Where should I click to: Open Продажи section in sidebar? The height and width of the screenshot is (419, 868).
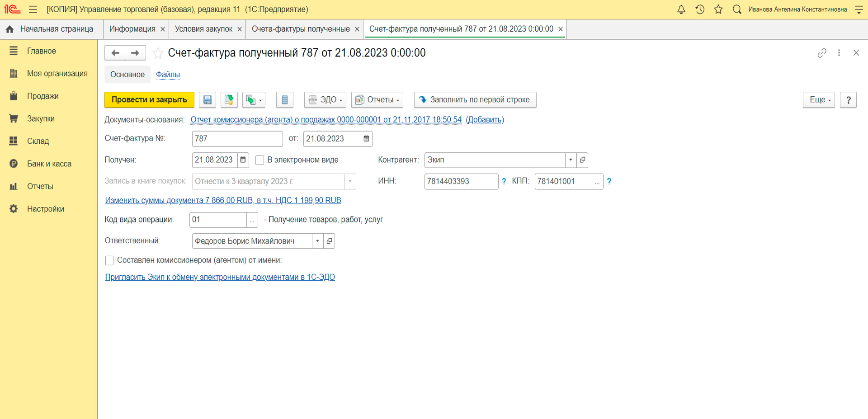(48, 96)
